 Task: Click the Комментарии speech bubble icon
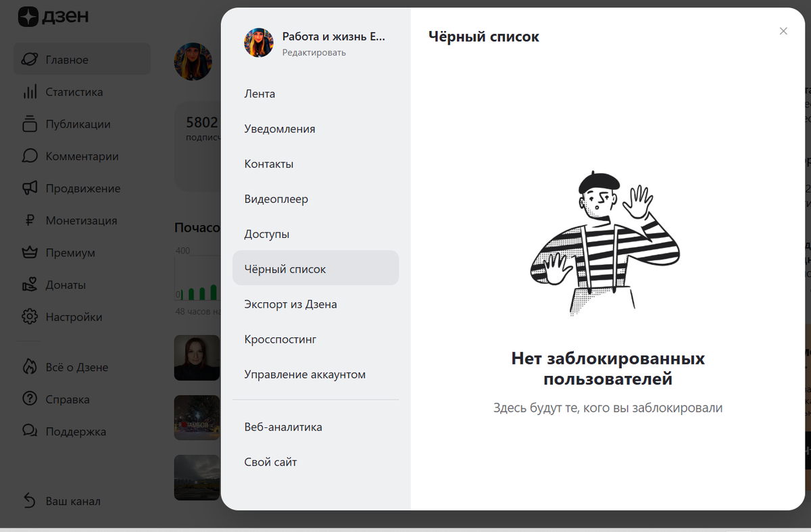[29, 156]
